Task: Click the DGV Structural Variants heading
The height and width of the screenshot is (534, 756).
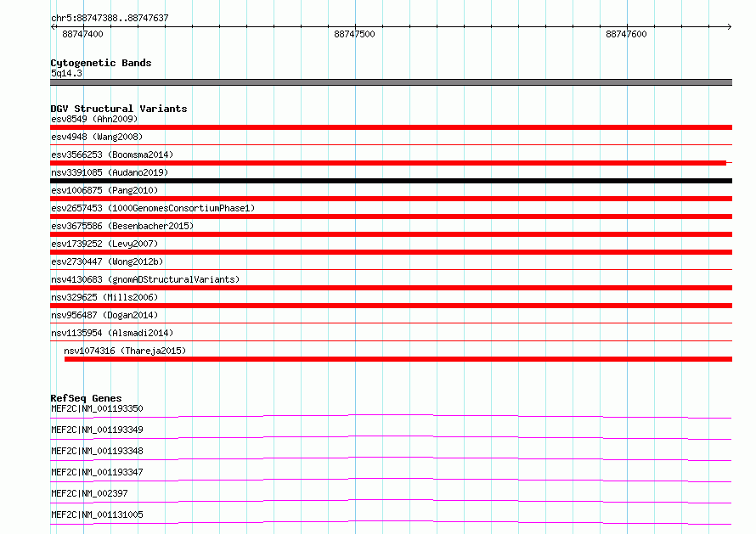Action: tap(119, 109)
